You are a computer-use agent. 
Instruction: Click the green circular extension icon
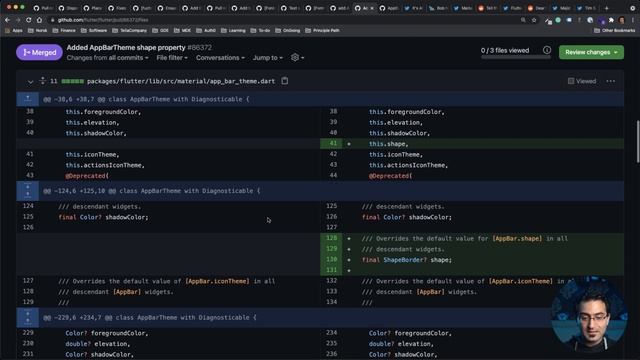(558, 20)
